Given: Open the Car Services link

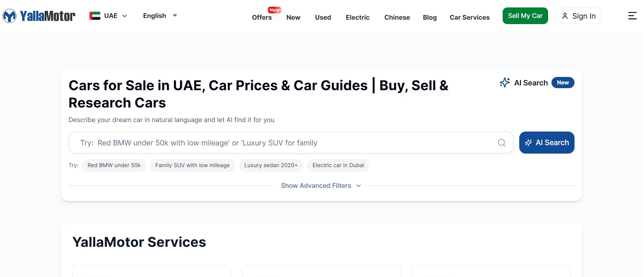Looking at the screenshot, I should pyautogui.click(x=469, y=17).
